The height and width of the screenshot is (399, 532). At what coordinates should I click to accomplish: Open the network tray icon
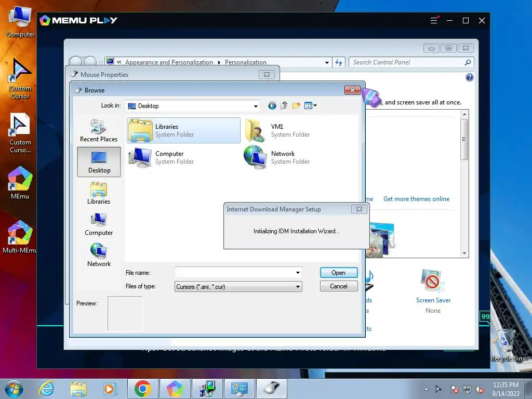coord(467,389)
